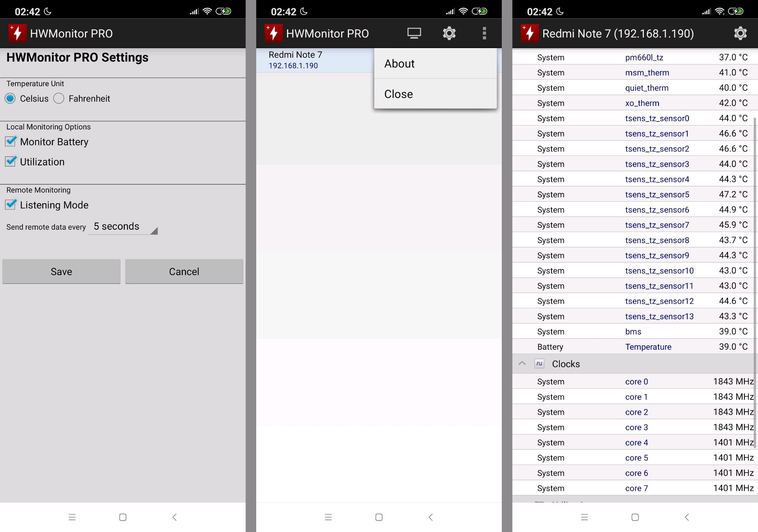Image resolution: width=758 pixels, height=532 pixels.
Task: Select Celsius temperature unit
Action: click(27, 98)
